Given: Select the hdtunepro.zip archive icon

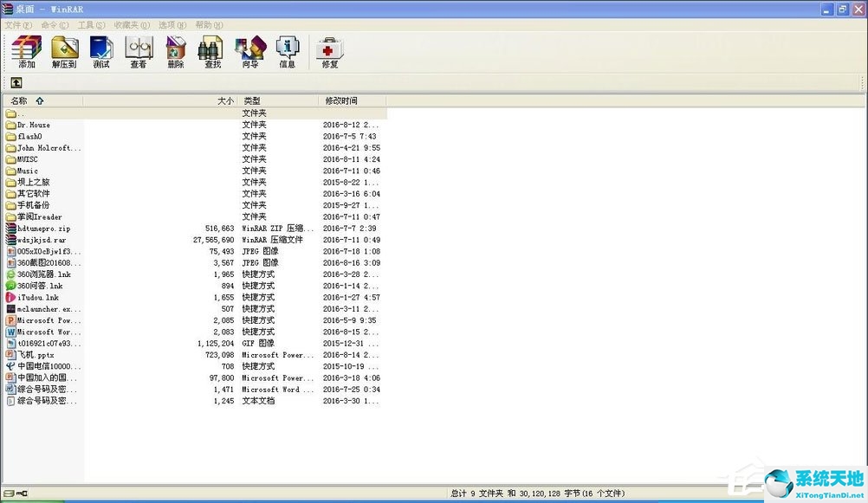Looking at the screenshot, I should pos(10,228).
